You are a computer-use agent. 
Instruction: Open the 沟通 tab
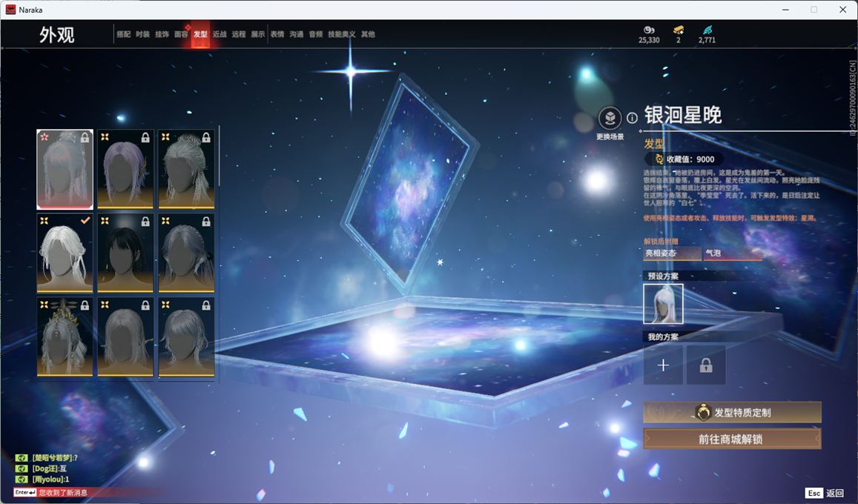point(297,34)
